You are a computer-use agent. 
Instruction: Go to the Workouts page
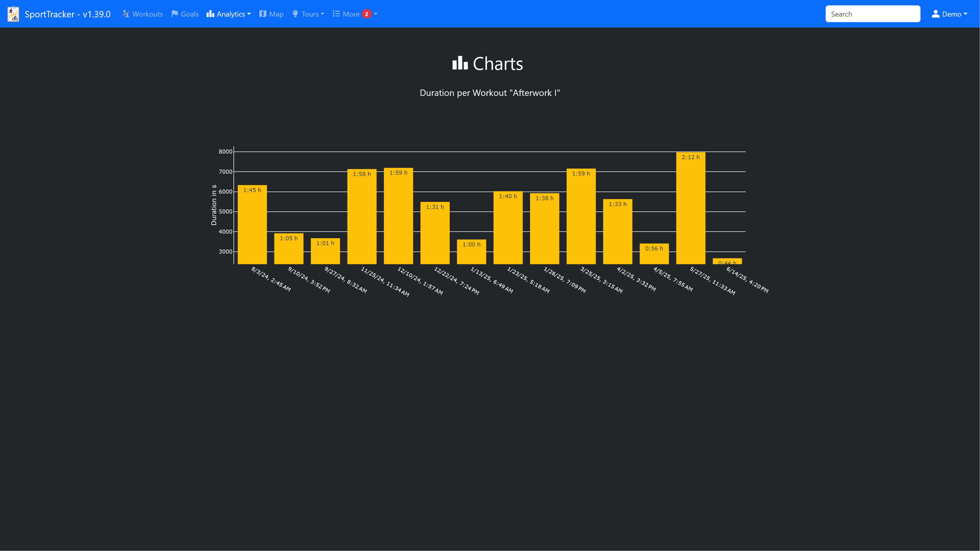point(147,14)
